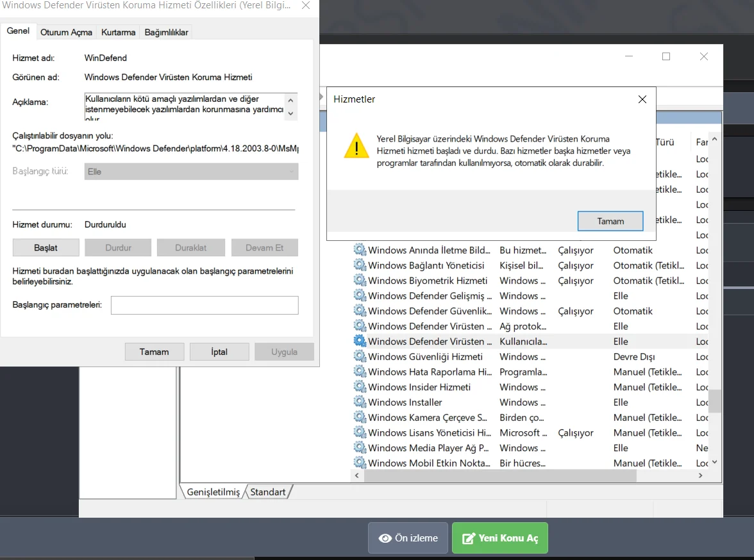Click gear icon of Windows Defender Güvenlik row
This screenshot has height=560, width=754.
359,311
